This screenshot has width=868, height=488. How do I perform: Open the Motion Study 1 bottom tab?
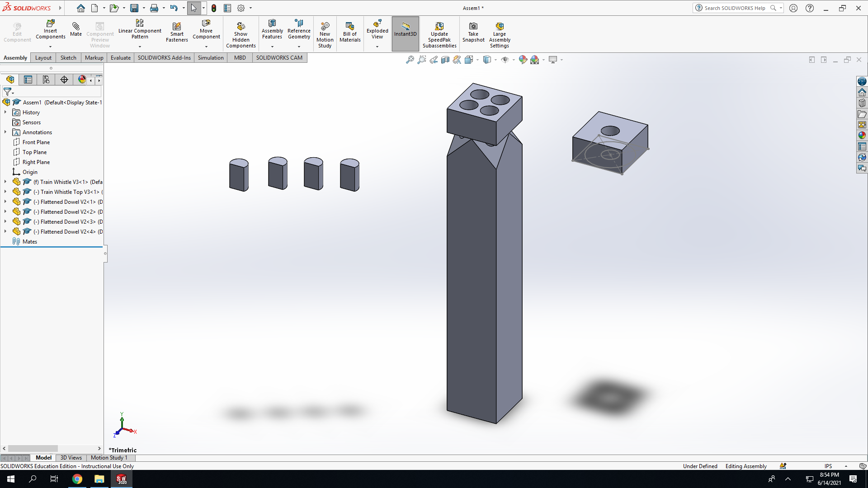coord(109,458)
